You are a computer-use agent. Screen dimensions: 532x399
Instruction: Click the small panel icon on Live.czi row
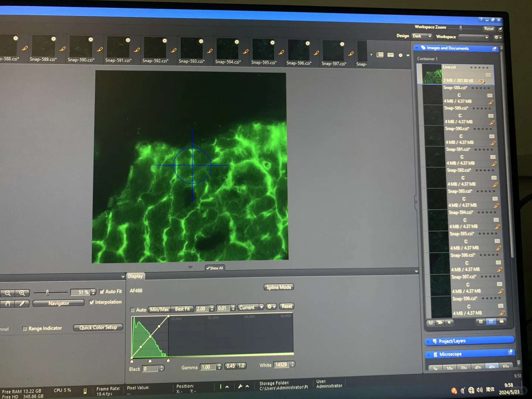click(x=488, y=75)
